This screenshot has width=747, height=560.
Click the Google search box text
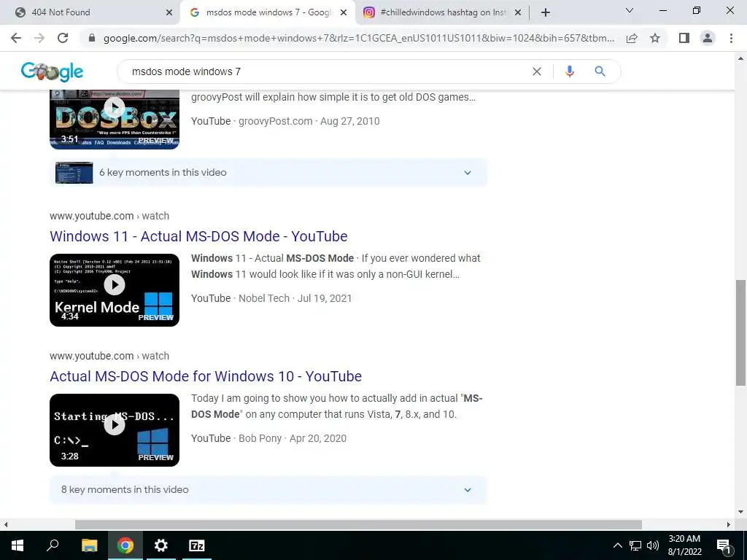(x=186, y=71)
